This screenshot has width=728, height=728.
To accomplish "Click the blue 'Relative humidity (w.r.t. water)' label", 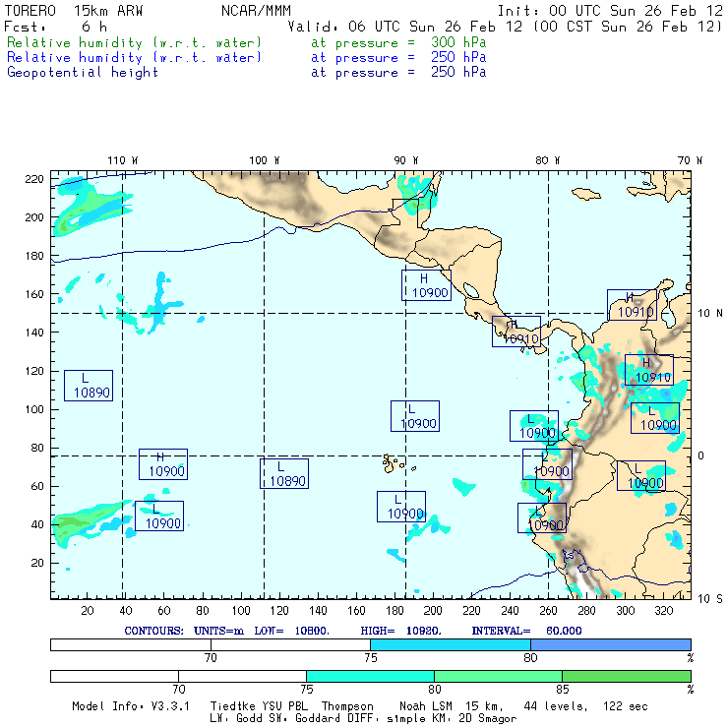I will pos(134,58).
